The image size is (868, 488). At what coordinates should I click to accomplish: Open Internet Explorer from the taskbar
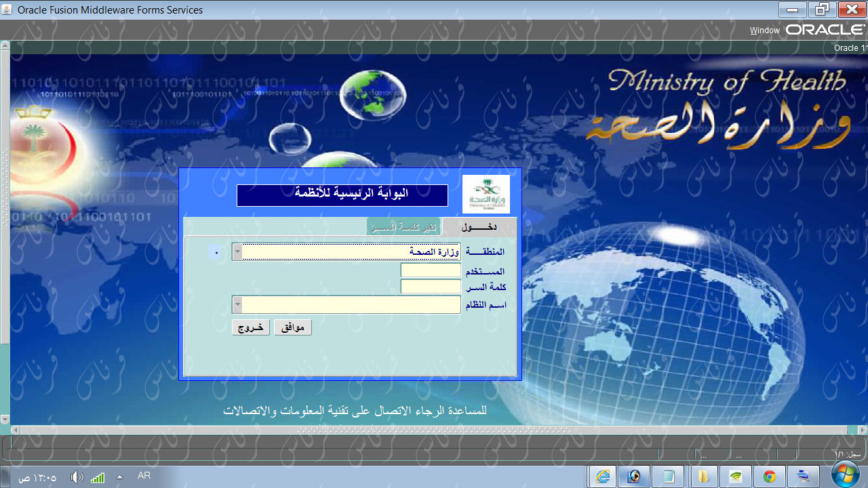pyautogui.click(x=603, y=476)
